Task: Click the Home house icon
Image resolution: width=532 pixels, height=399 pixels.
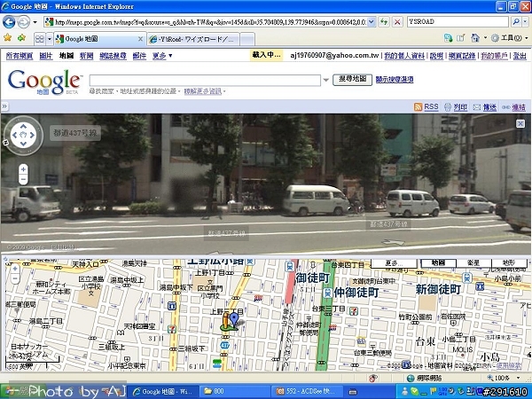Action: 475,38
